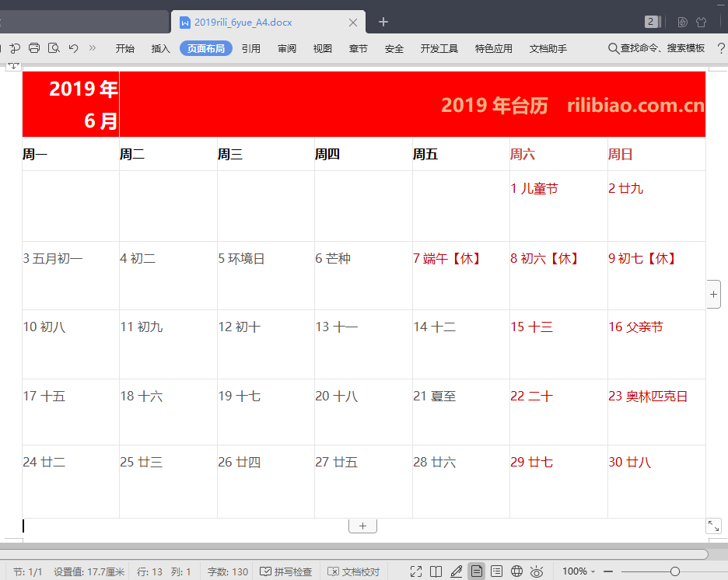Click cell 7 端午【休】
This screenshot has height=580, width=728.
(x=461, y=275)
